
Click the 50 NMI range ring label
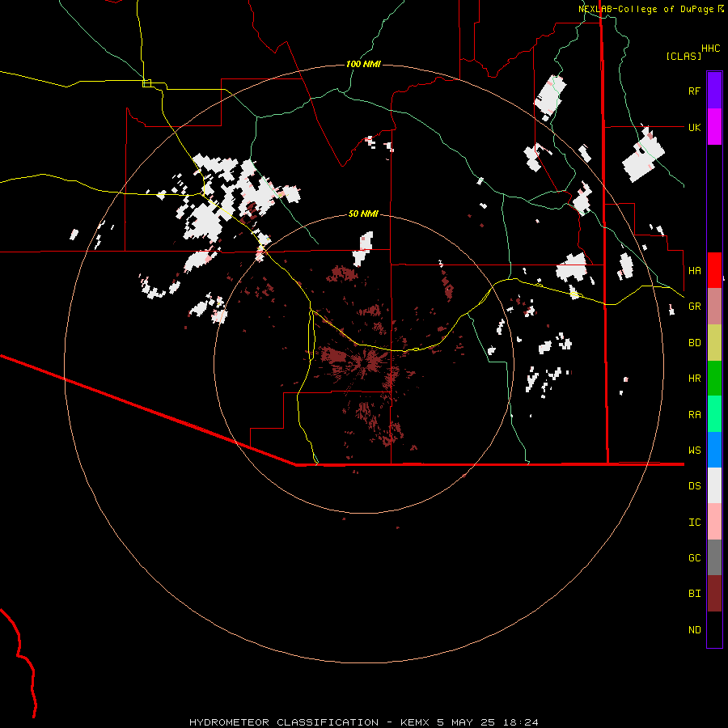[x=363, y=214]
